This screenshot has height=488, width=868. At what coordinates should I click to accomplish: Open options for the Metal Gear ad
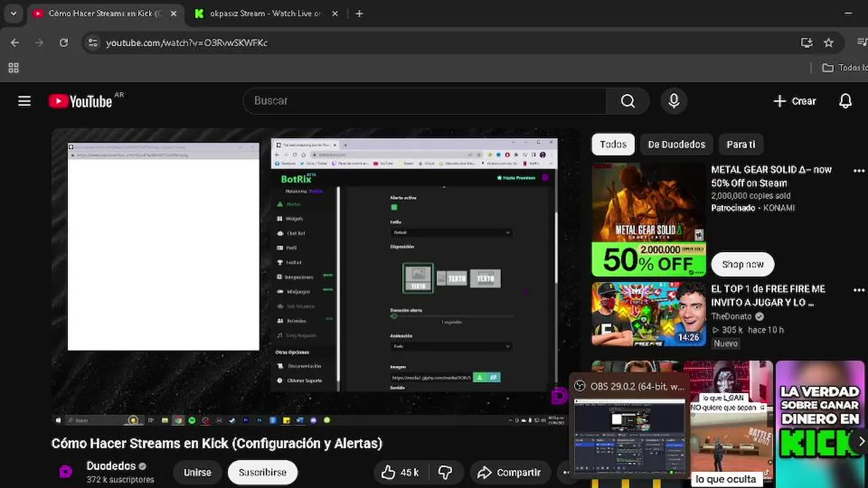click(x=859, y=171)
